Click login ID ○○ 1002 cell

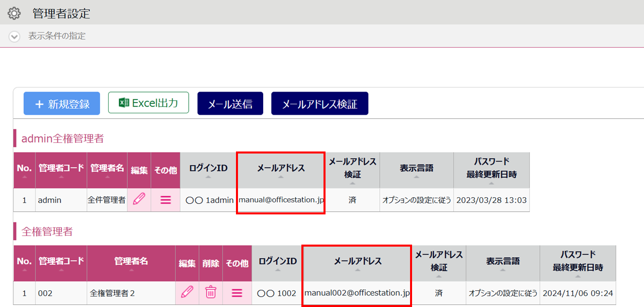(277, 292)
